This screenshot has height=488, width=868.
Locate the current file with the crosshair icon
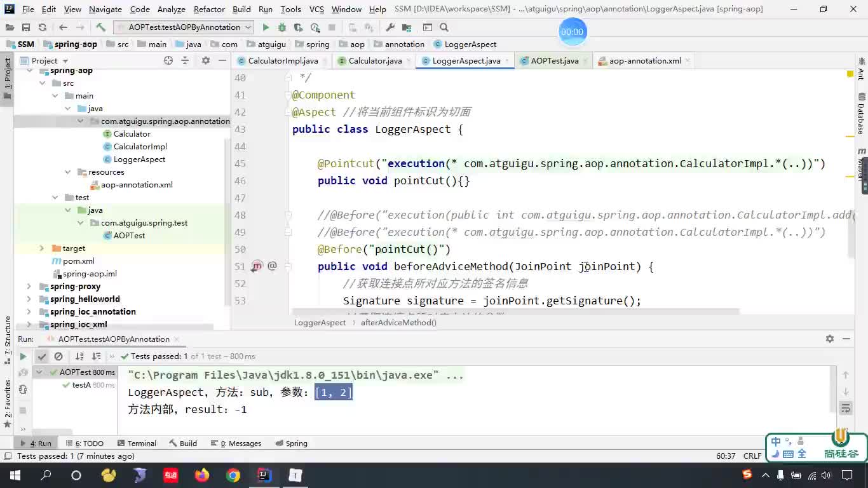coord(168,60)
